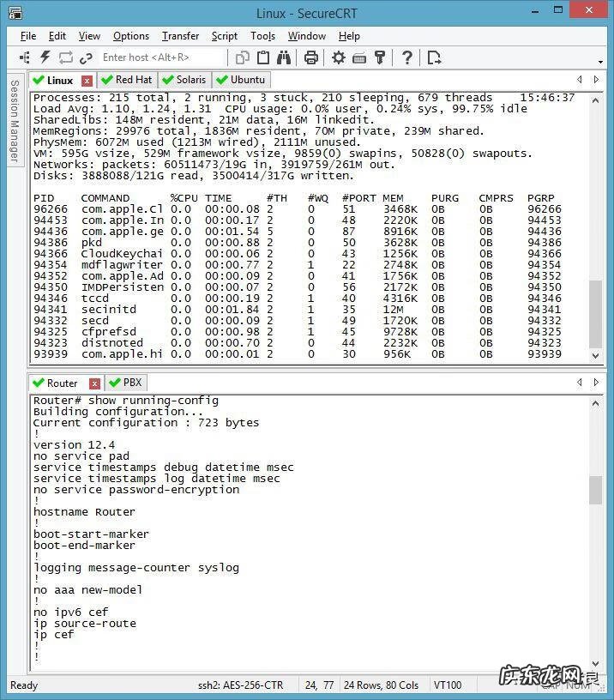The image size is (614, 700).
Task: Click the Disconnect chain-link icon
Action: [x=86, y=57]
